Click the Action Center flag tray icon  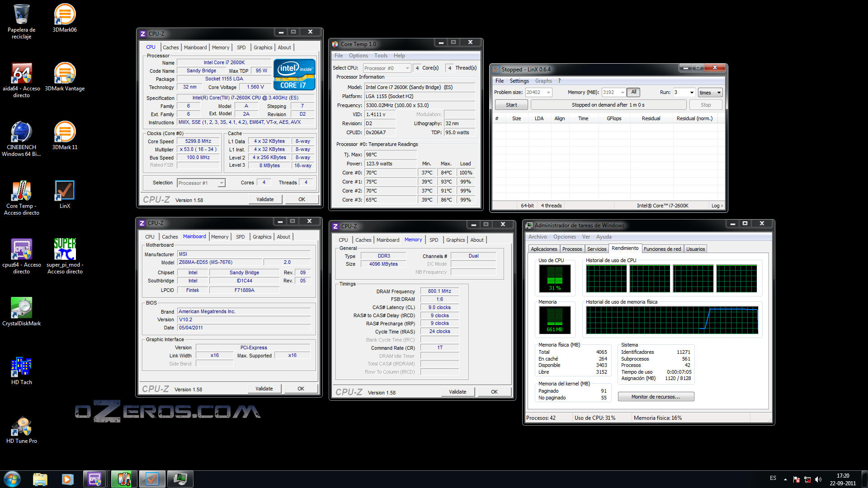[797, 479]
